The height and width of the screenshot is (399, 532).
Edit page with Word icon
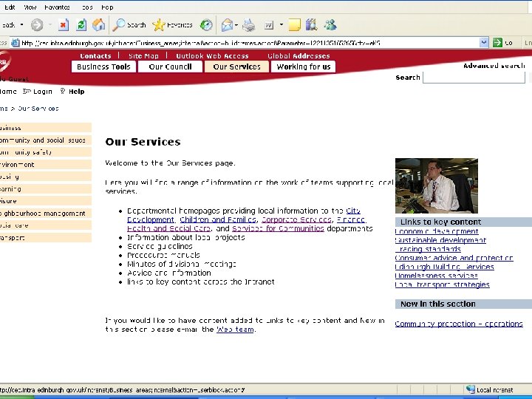tap(269, 25)
